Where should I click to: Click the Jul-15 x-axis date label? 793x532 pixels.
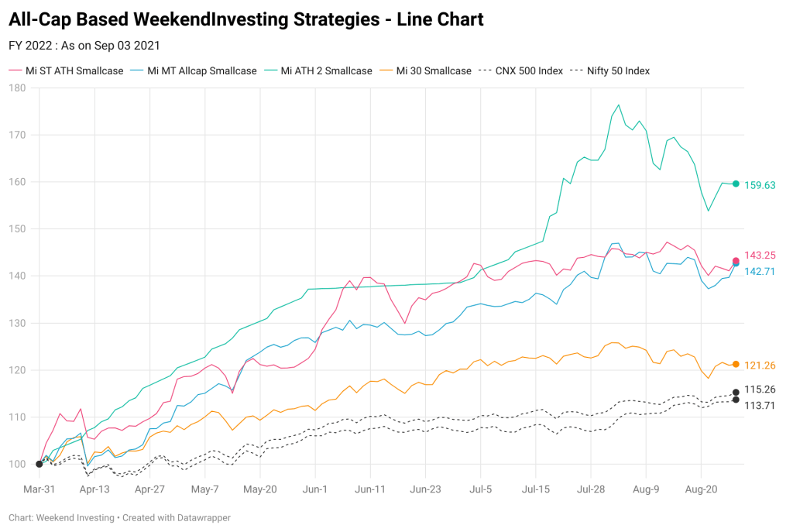coord(536,489)
